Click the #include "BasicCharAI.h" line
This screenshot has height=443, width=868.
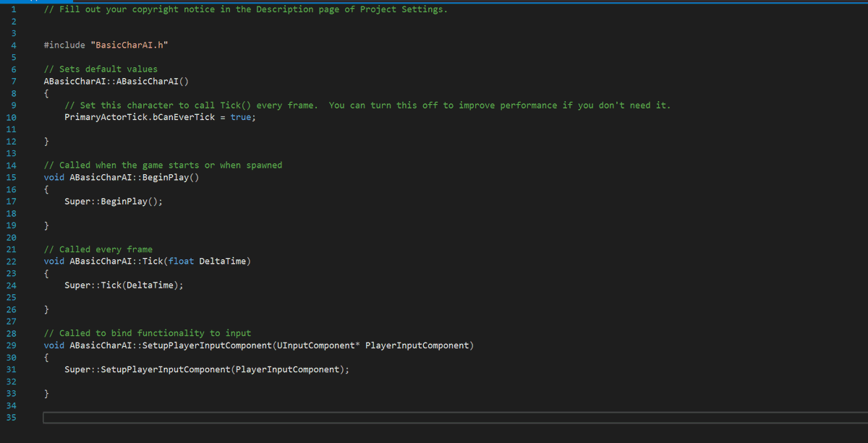(106, 45)
